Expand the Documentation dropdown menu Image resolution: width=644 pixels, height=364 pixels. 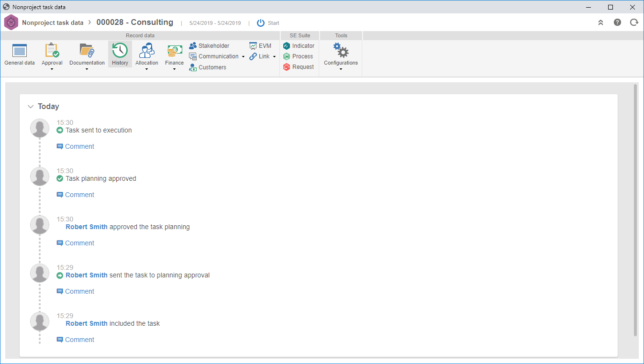pos(87,69)
